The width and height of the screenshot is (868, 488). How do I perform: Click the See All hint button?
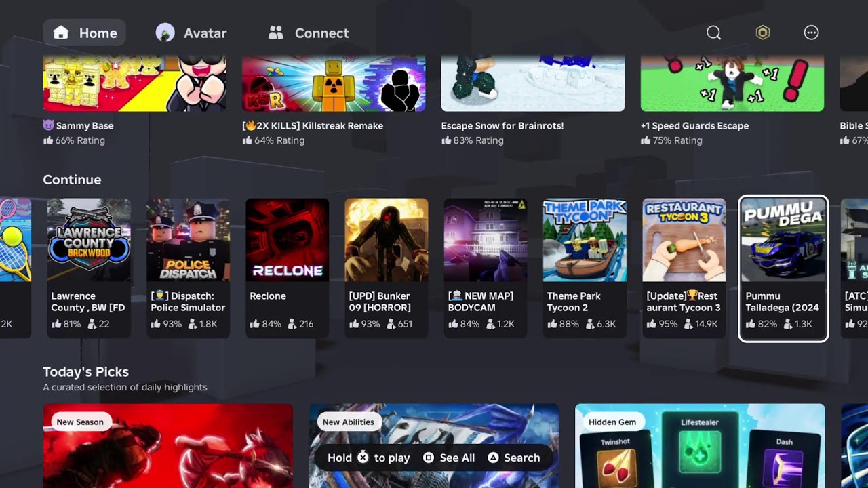(449, 457)
